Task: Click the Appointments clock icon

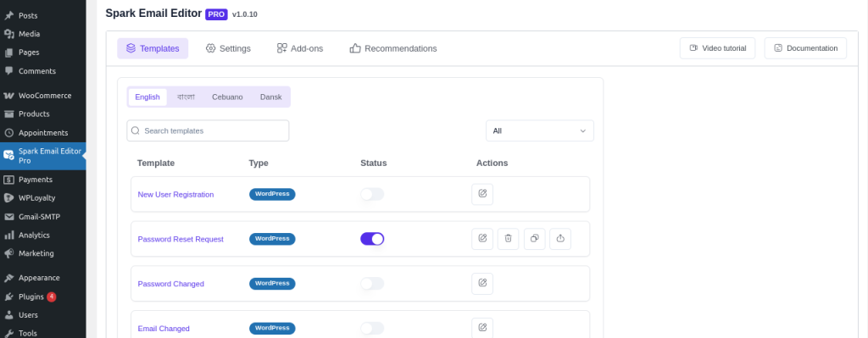Action: click(x=8, y=133)
